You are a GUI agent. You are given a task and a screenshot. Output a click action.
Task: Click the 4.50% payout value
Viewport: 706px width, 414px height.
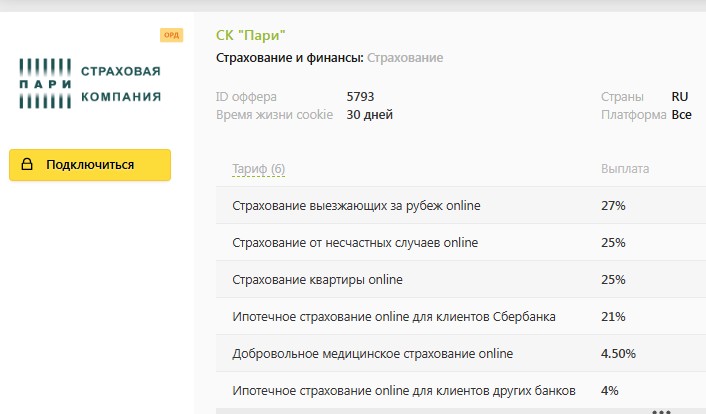point(618,354)
